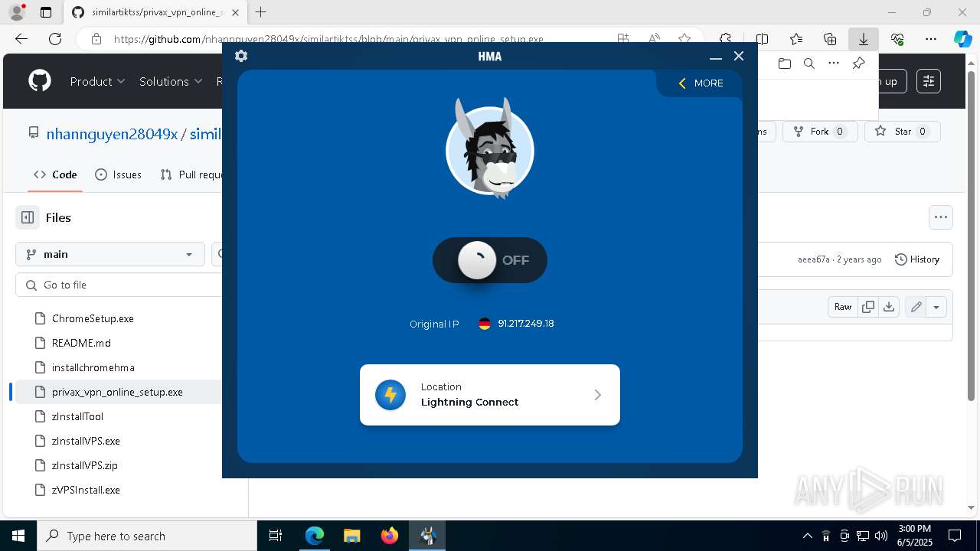
Task: Open the main branch dropdown
Action: click(109, 254)
